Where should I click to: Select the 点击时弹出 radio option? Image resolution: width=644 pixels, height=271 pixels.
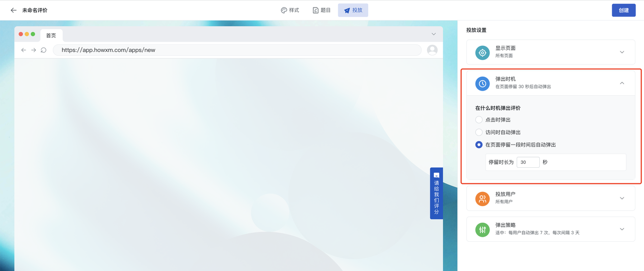coord(479,120)
